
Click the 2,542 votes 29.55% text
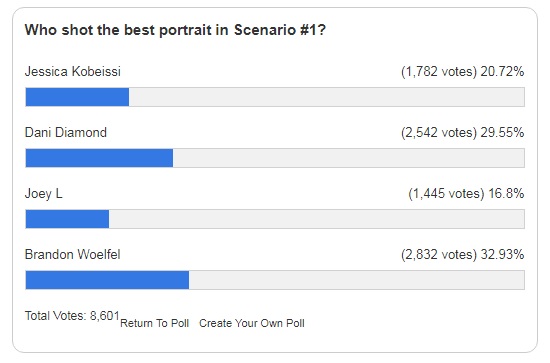point(463,133)
